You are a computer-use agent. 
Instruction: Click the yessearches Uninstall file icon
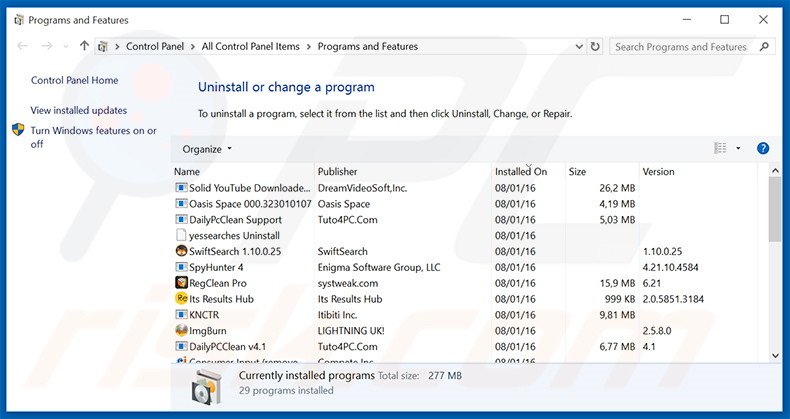[181, 235]
